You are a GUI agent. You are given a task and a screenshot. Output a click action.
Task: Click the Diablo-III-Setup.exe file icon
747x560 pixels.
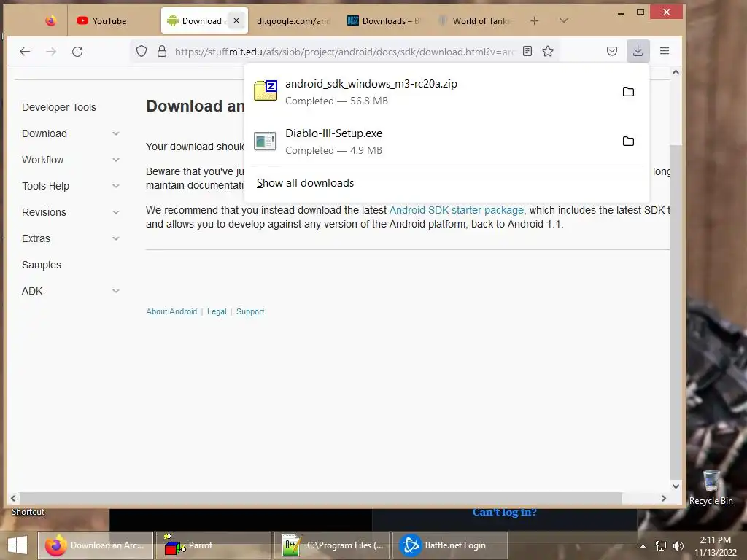coord(265,141)
